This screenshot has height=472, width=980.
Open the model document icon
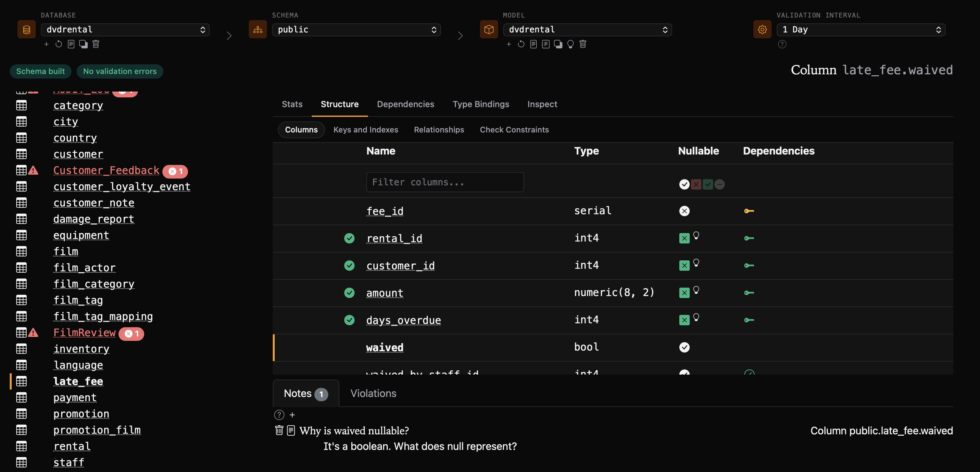tap(534, 44)
